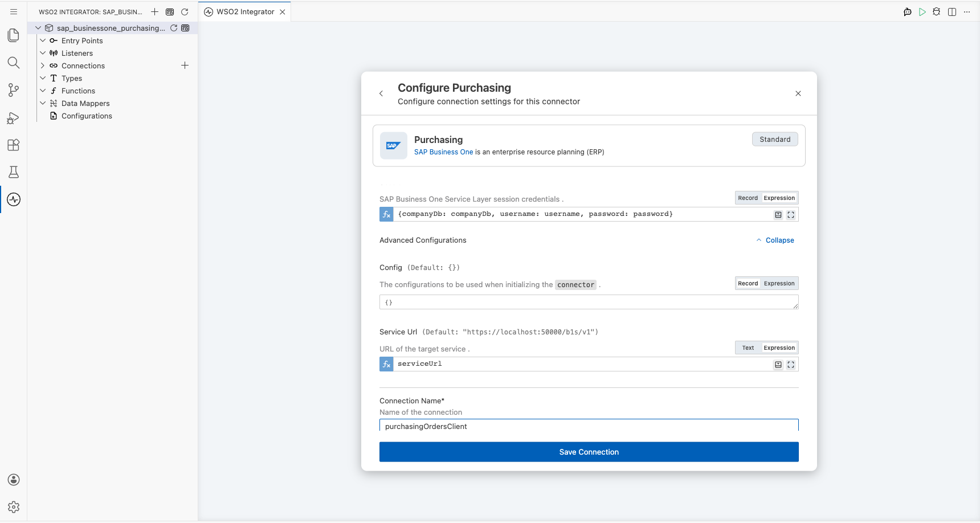Click the Save Connection button
Viewport: 980px width, 523px height.
point(589,452)
